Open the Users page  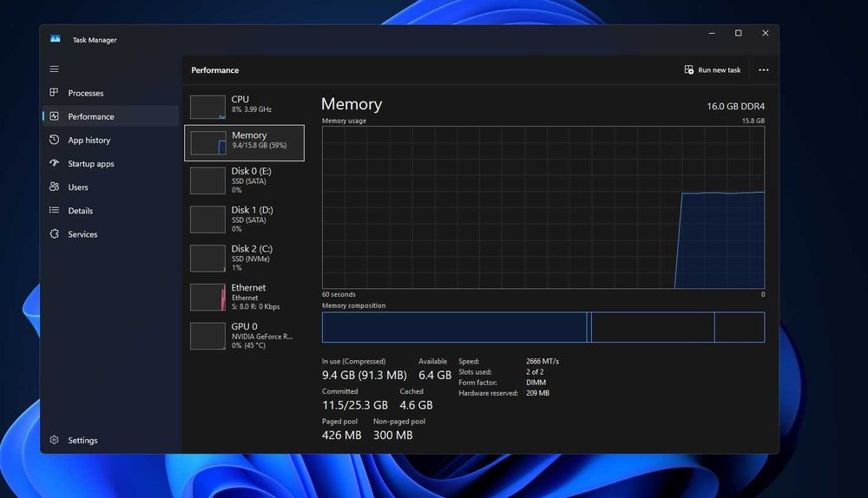pos(78,187)
